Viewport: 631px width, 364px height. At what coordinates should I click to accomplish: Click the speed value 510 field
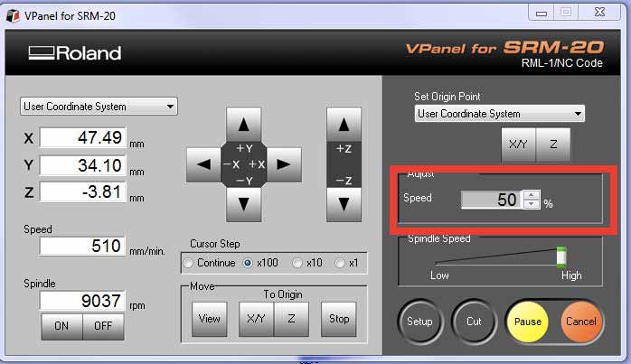(83, 246)
